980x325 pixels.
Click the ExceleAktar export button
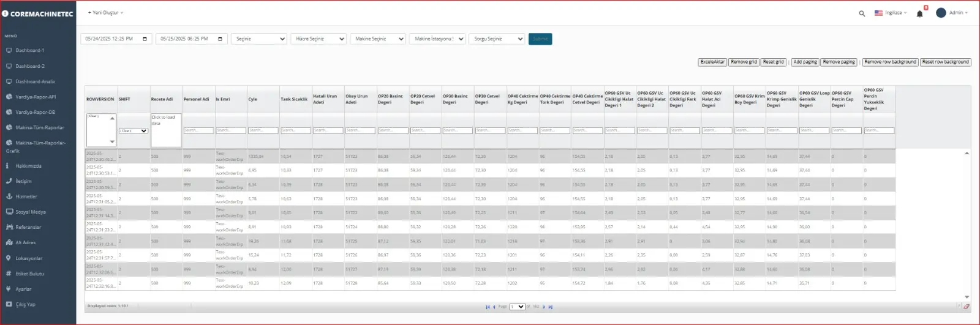[712, 62]
